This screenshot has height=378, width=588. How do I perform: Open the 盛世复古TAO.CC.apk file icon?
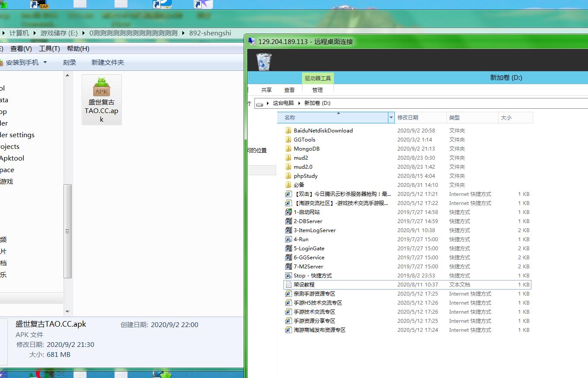102,88
